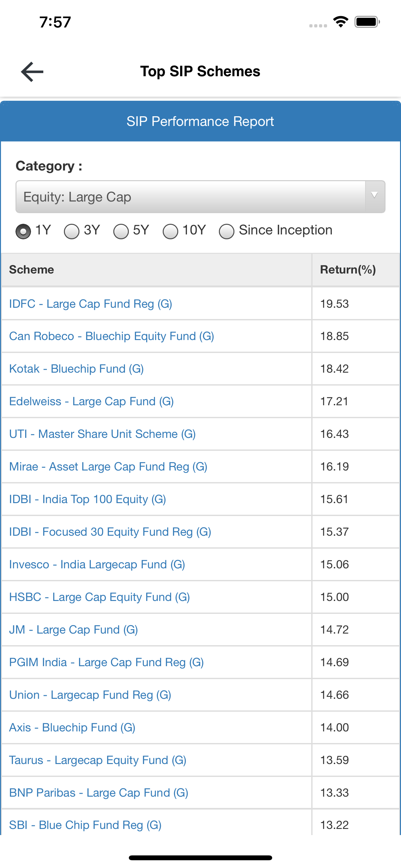Open JM - Large Cap Fund (G)

coord(74,629)
